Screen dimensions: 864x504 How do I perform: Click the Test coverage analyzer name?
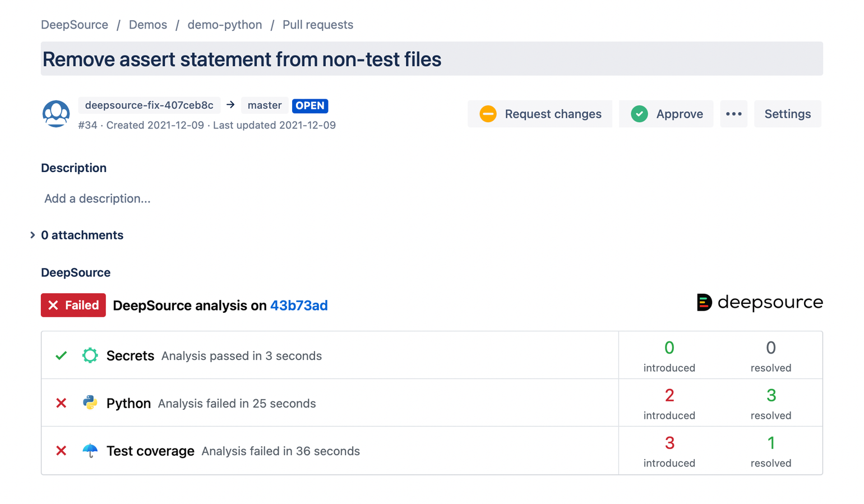pyautogui.click(x=150, y=451)
